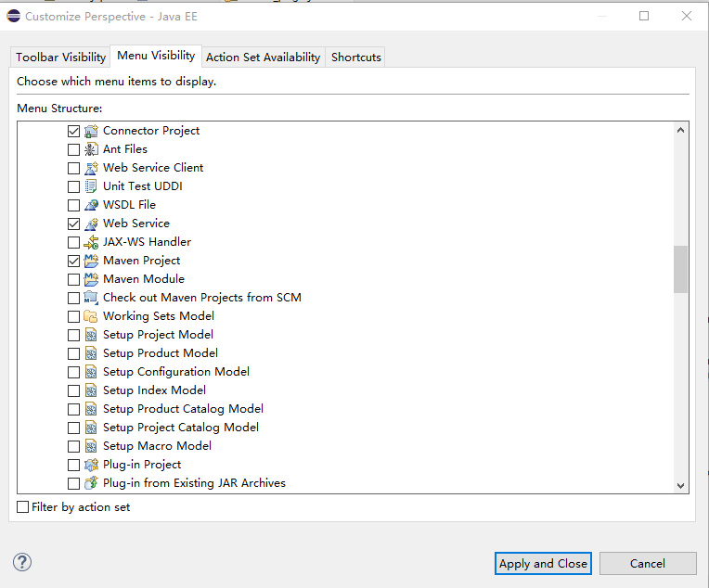Tick the Maven Module checkbox
Image resolution: width=709 pixels, height=588 pixels.
click(73, 279)
